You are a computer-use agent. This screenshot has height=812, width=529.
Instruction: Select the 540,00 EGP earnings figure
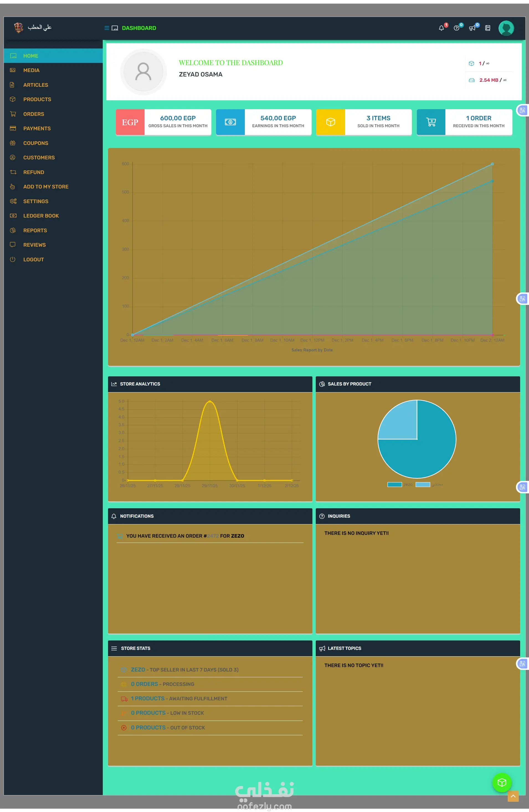[278, 118]
